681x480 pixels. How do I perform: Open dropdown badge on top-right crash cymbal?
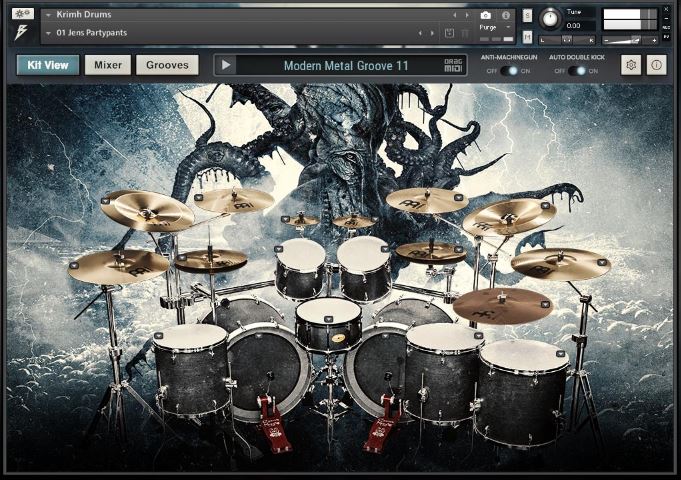(459, 198)
